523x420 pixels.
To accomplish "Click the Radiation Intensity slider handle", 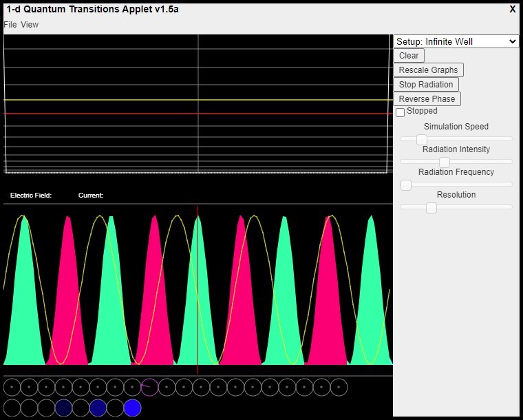I will point(445,162).
